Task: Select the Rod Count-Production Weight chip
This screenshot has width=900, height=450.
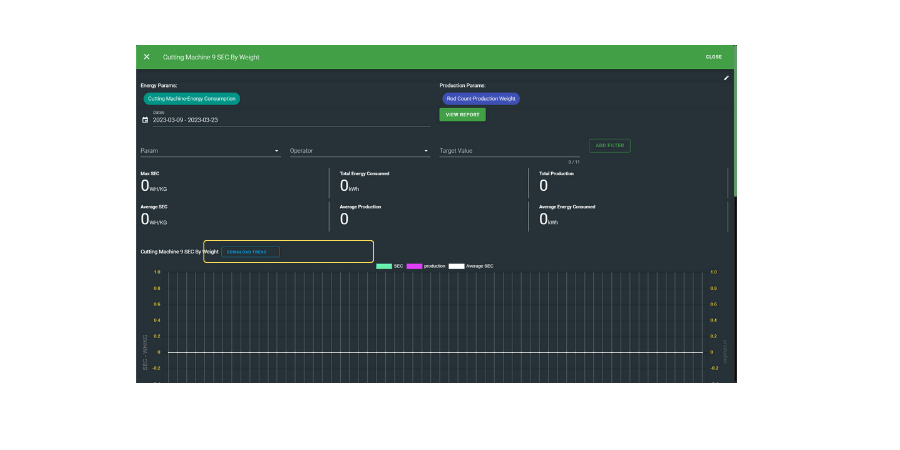Action: [x=481, y=99]
